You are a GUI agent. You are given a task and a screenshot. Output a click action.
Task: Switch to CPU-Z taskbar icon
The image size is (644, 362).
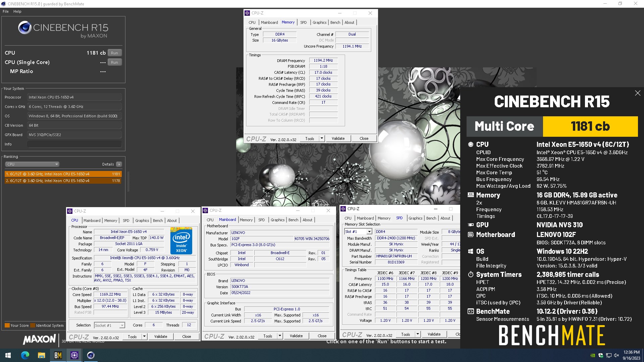74,355
